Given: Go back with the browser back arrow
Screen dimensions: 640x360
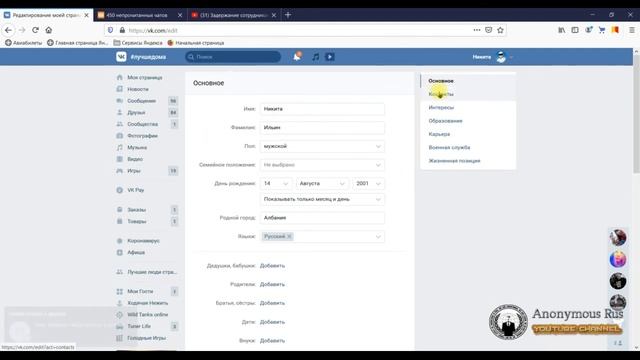Looking at the screenshot, I should [8, 30].
